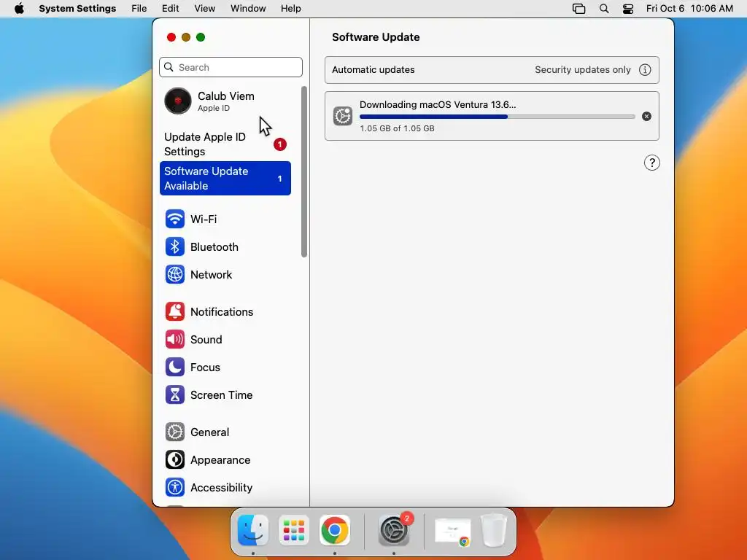747x560 pixels.
Task: Open the System Settings app menu
Action: [77, 9]
